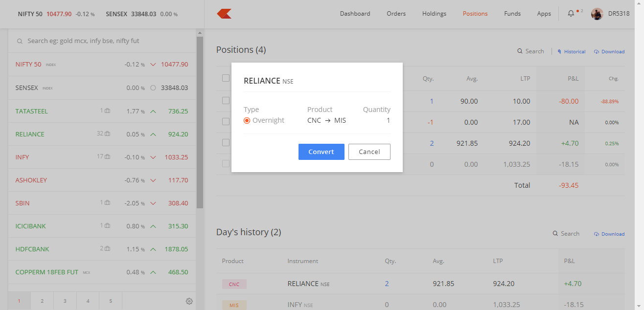Click NIFTY 50 ticker in top bar
The height and width of the screenshot is (310, 644).
[56, 14]
